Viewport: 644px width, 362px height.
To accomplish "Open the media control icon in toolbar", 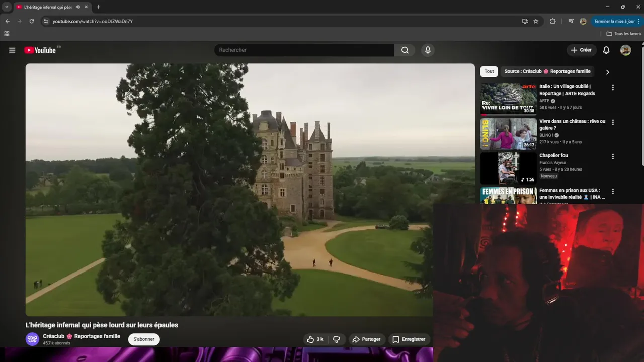I will tap(571, 21).
